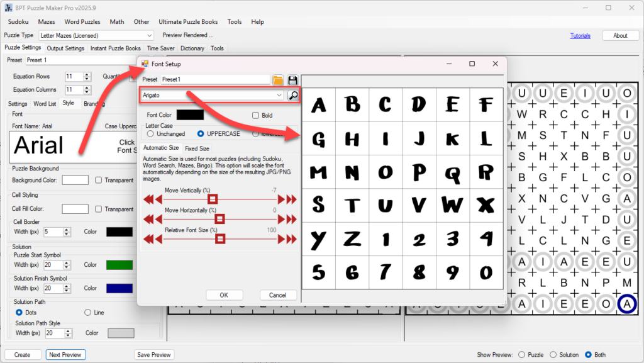Open preset folder icon in Font Setup
Screen dimensions: 644x363
(277, 80)
